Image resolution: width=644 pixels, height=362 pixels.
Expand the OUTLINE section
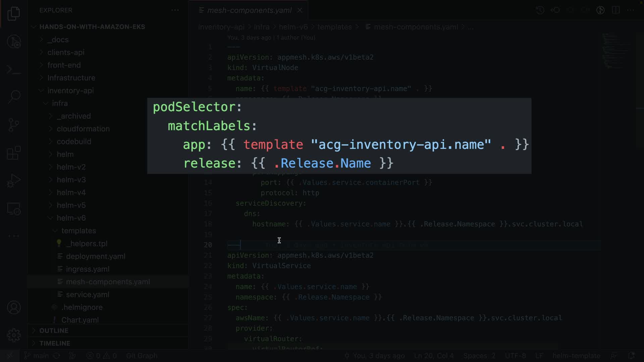[54, 330]
